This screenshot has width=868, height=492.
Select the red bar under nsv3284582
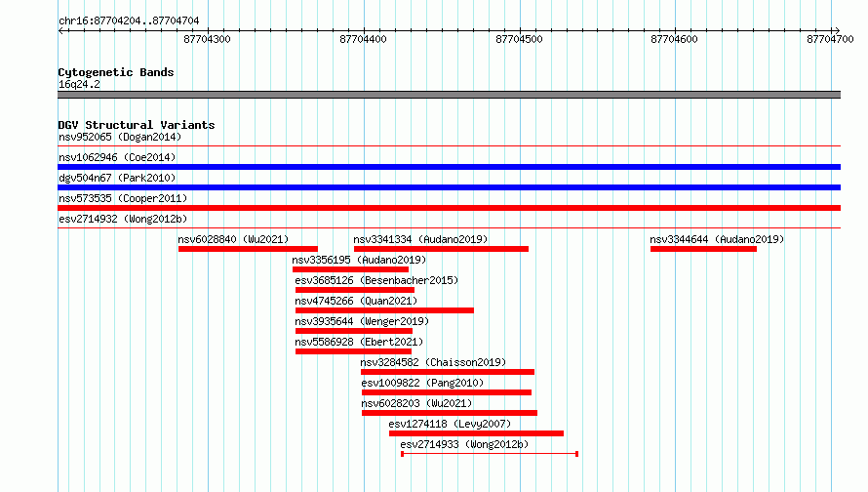[448, 372]
